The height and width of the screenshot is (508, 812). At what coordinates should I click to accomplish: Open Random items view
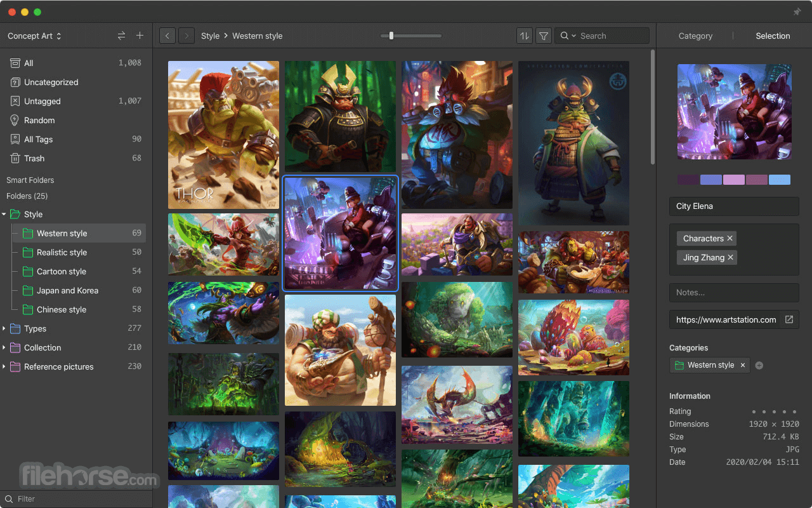click(76, 120)
